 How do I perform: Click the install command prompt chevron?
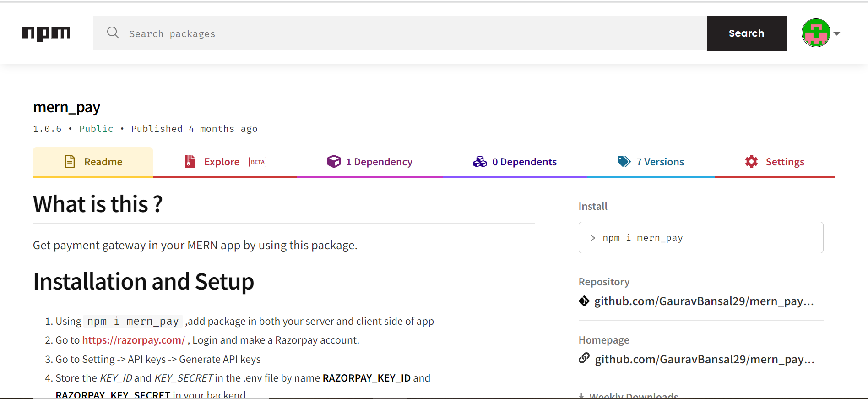click(x=592, y=238)
